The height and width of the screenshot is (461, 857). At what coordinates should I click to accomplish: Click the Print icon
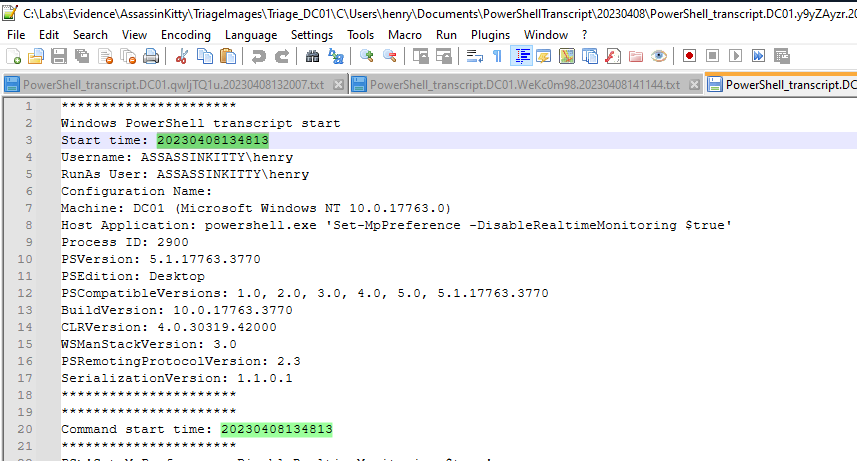point(151,56)
